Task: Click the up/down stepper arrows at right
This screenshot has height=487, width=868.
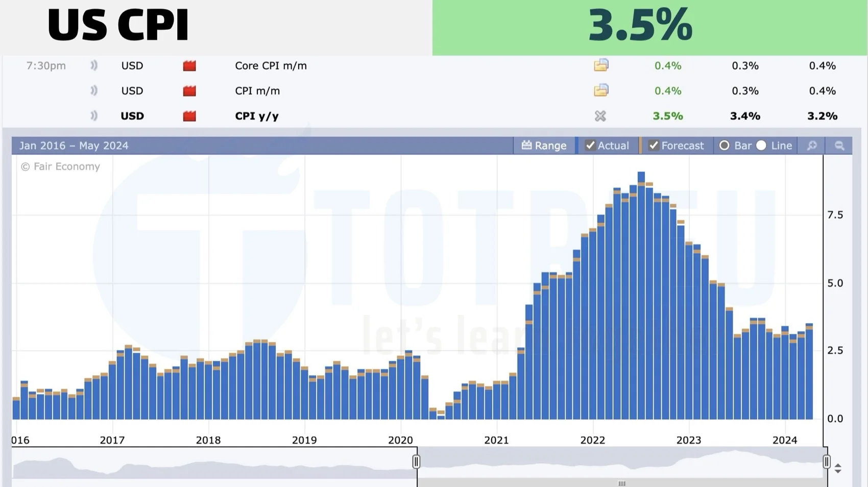Action: coord(838,468)
